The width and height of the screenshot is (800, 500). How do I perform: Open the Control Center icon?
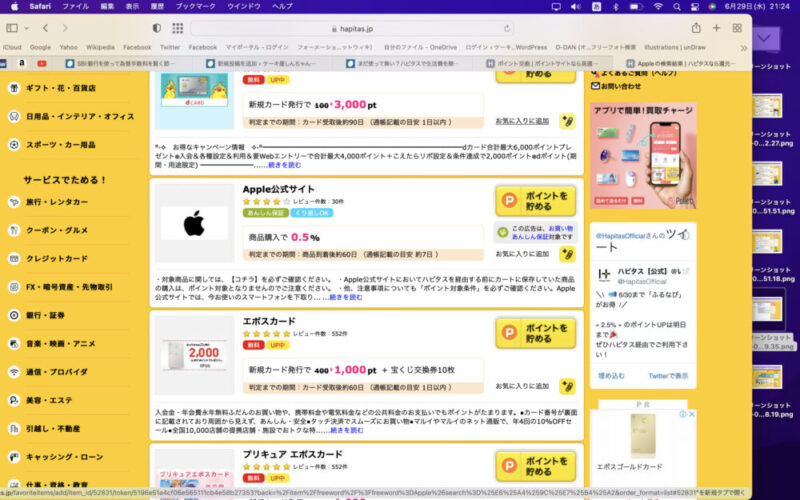coord(694,6)
